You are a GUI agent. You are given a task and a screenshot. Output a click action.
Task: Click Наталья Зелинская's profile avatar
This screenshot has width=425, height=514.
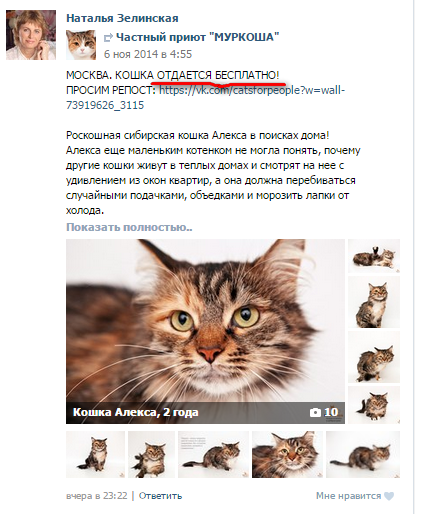31,35
